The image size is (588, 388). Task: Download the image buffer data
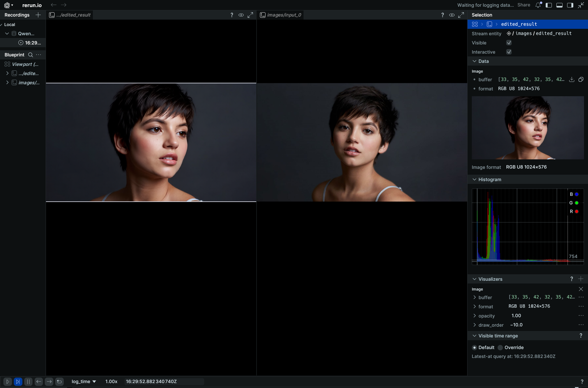(x=572, y=80)
